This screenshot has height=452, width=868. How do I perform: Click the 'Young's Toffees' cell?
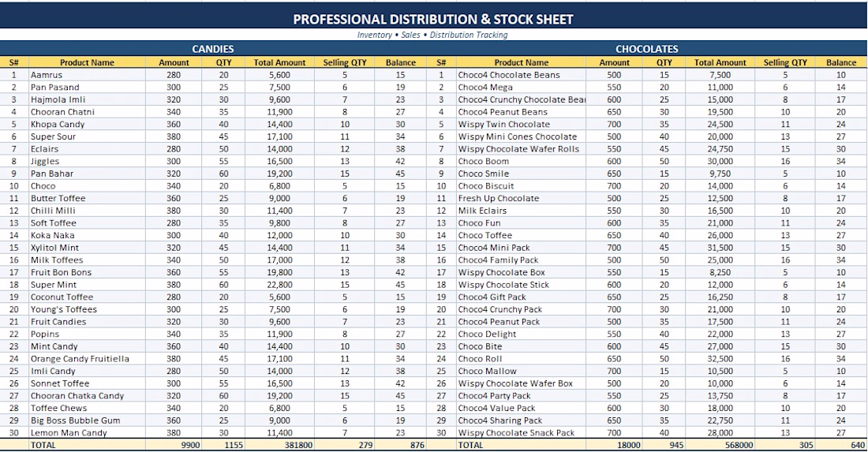tap(87, 309)
